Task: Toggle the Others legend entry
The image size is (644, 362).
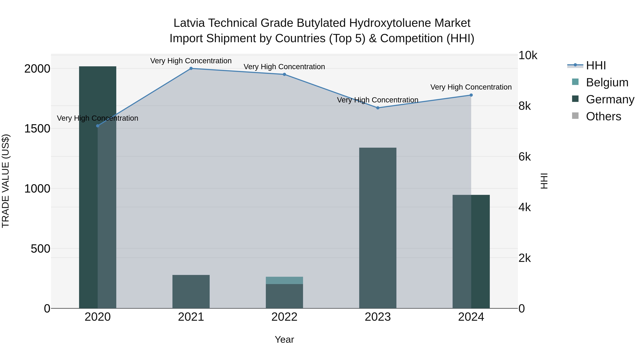Action: pyautogui.click(x=596, y=116)
